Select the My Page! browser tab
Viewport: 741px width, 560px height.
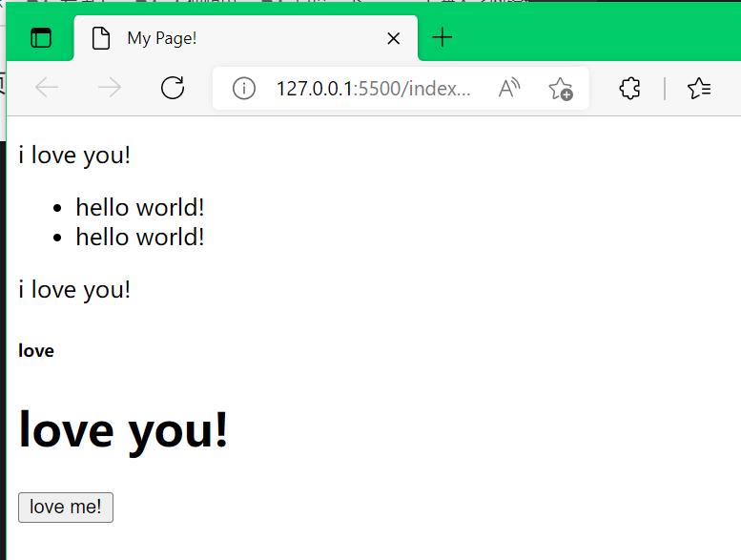coord(246,38)
